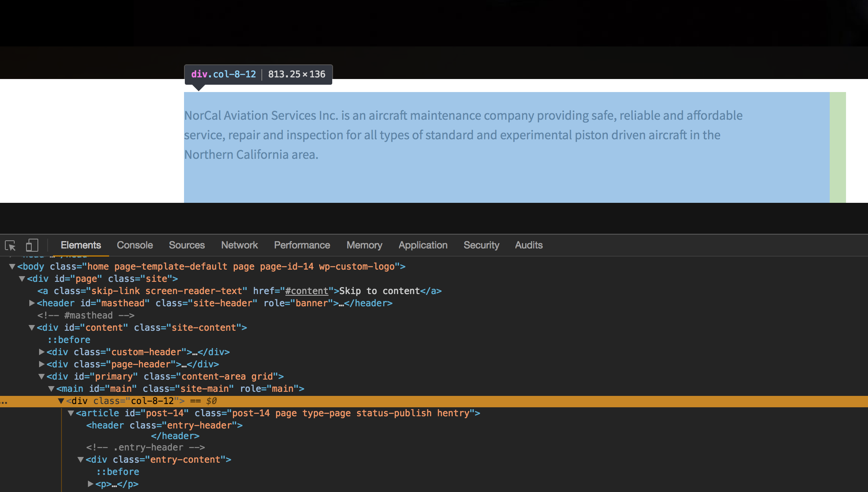Expand the masthead header node
The height and width of the screenshot is (492, 868).
pos(32,303)
